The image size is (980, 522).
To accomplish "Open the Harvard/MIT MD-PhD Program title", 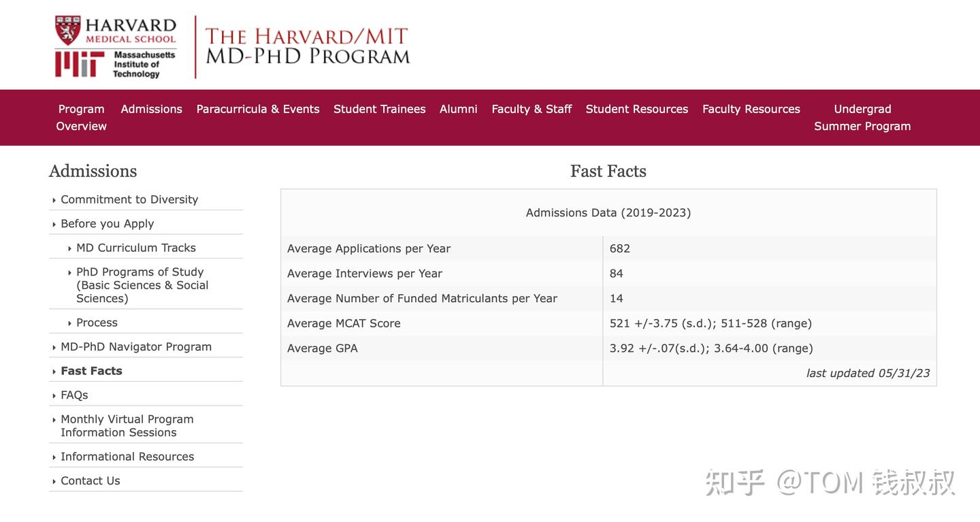I will tap(308, 46).
